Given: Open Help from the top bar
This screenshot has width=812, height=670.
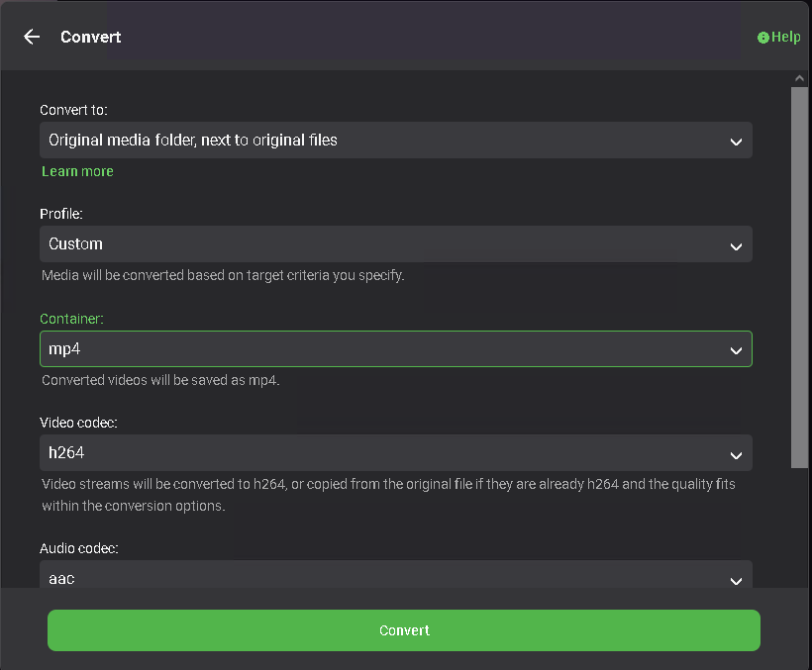Looking at the screenshot, I should [x=779, y=37].
